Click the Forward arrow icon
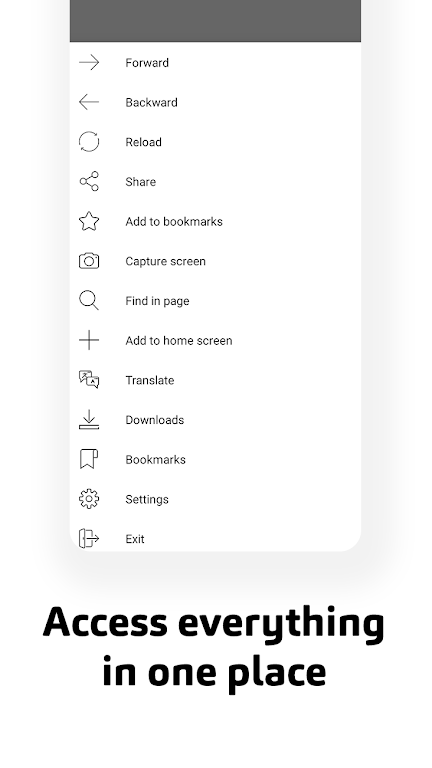The image size is (432, 768). (89, 62)
